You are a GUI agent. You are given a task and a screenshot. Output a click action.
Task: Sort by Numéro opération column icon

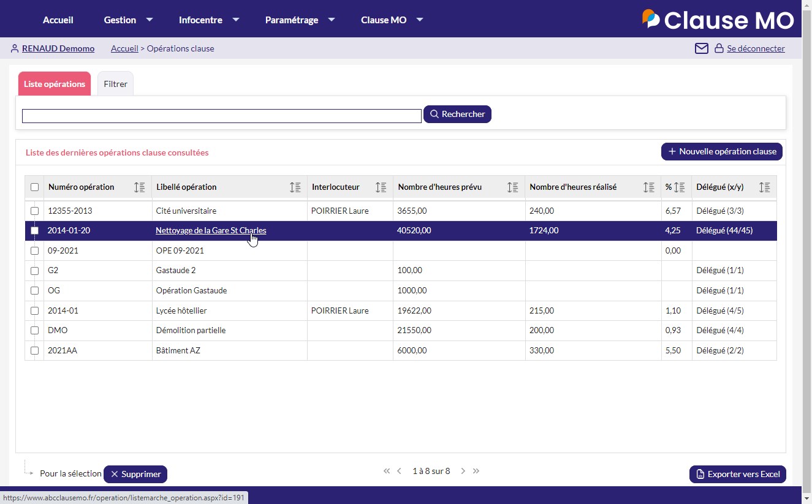139,187
